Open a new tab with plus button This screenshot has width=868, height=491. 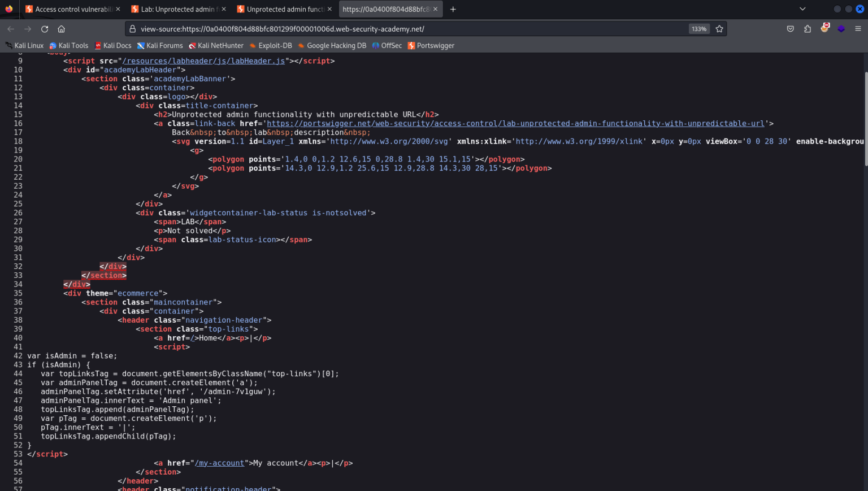click(453, 9)
